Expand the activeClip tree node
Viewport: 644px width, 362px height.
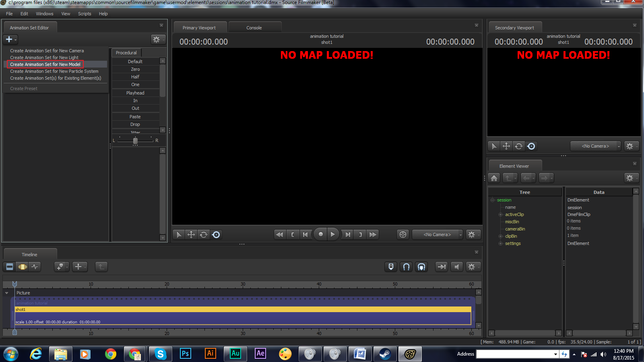tap(501, 214)
